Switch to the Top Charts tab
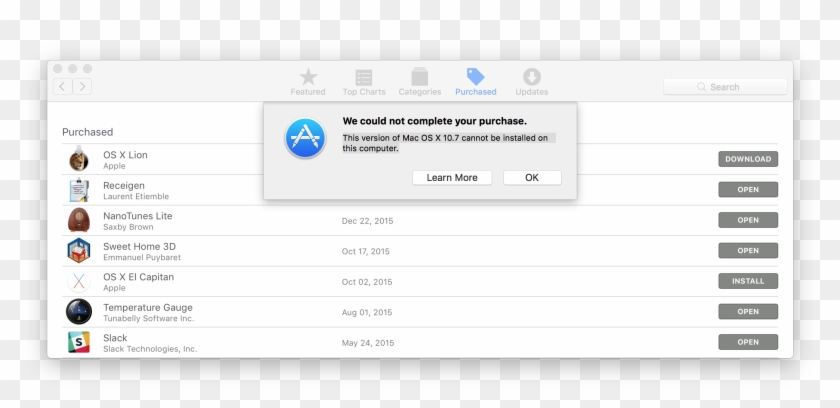 tap(364, 81)
